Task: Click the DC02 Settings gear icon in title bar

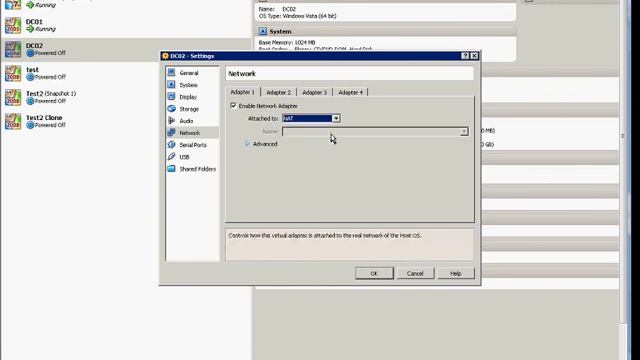Action: coord(165,56)
